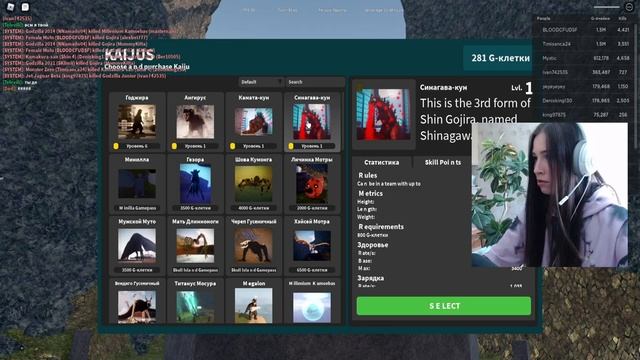Choose the Megalon kaiju card
Image resolution: width=640 pixels, height=360 pixels.
coord(253,301)
